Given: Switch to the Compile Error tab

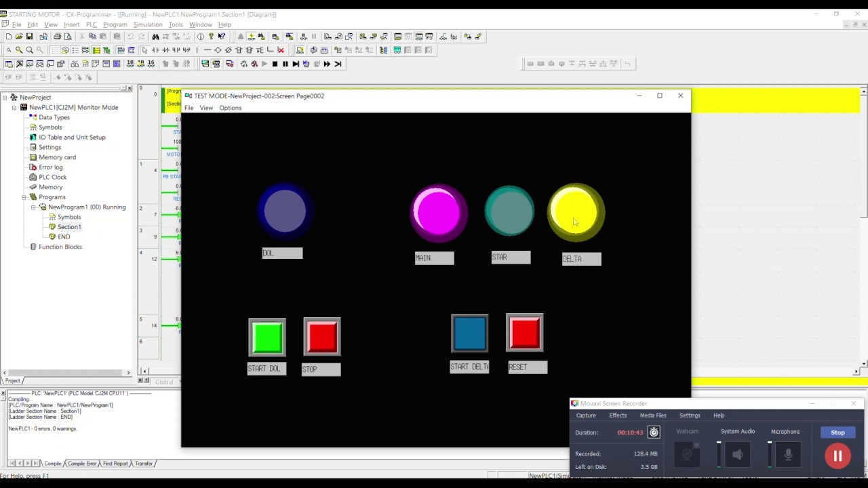Looking at the screenshot, I should coord(81,464).
